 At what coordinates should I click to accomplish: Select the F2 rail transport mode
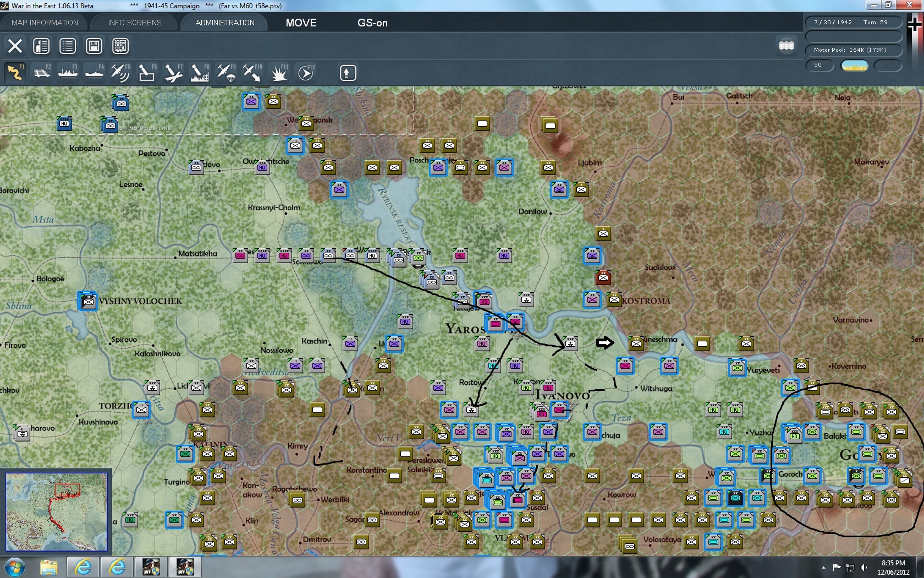click(x=41, y=73)
